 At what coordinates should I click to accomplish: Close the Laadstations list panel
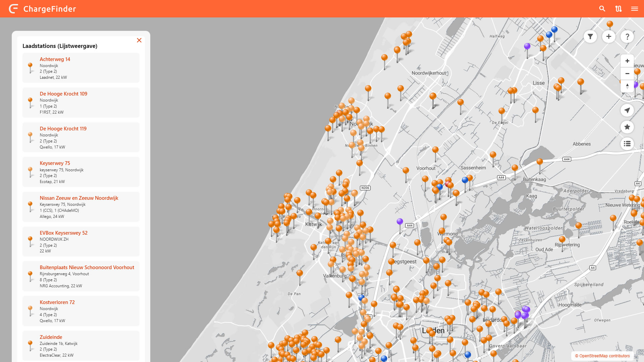click(139, 40)
